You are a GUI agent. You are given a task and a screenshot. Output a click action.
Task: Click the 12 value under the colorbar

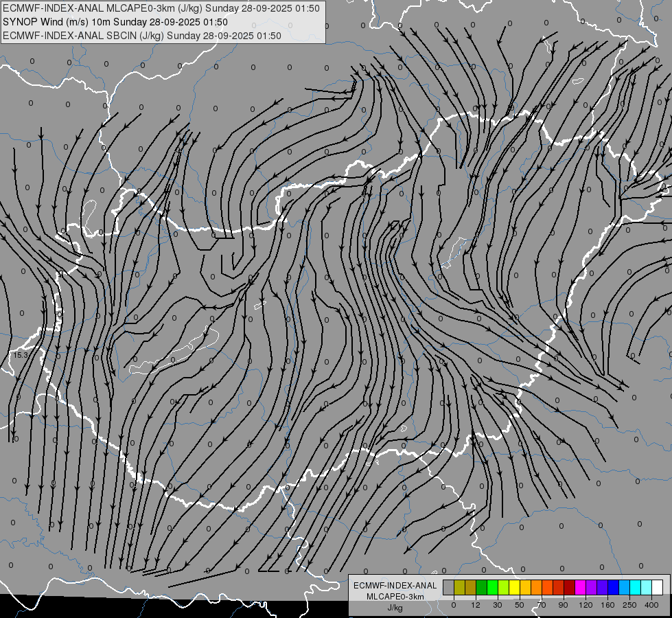pos(476,605)
